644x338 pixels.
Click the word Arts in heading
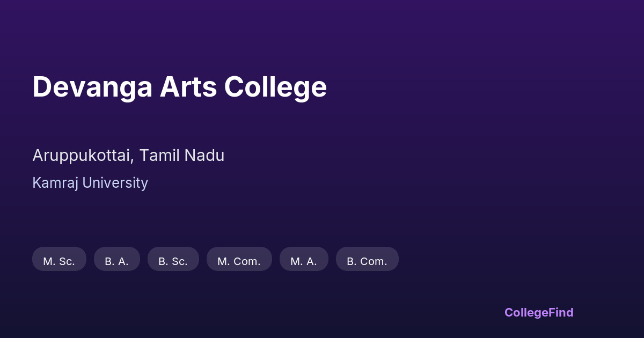(188, 87)
